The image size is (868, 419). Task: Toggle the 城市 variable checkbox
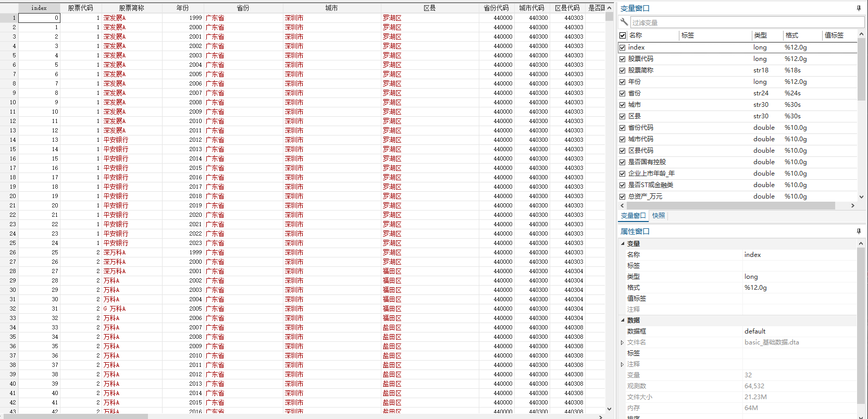tap(622, 105)
